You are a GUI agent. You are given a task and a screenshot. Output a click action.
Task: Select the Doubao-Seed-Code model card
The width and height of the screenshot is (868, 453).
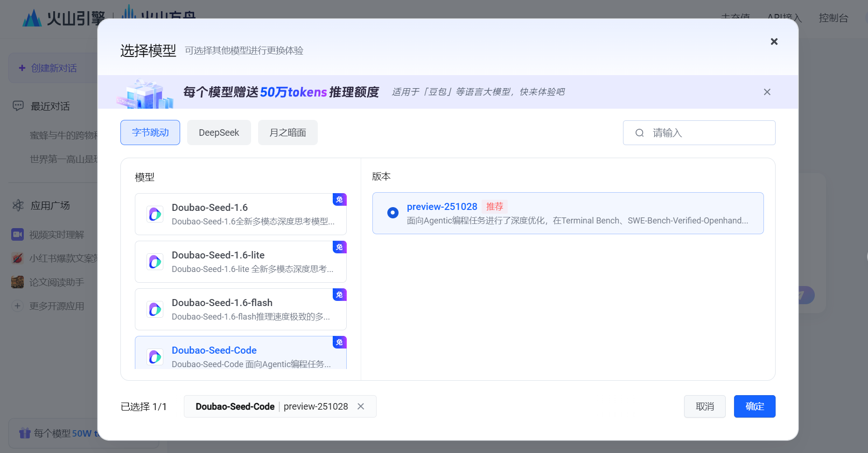(x=241, y=353)
